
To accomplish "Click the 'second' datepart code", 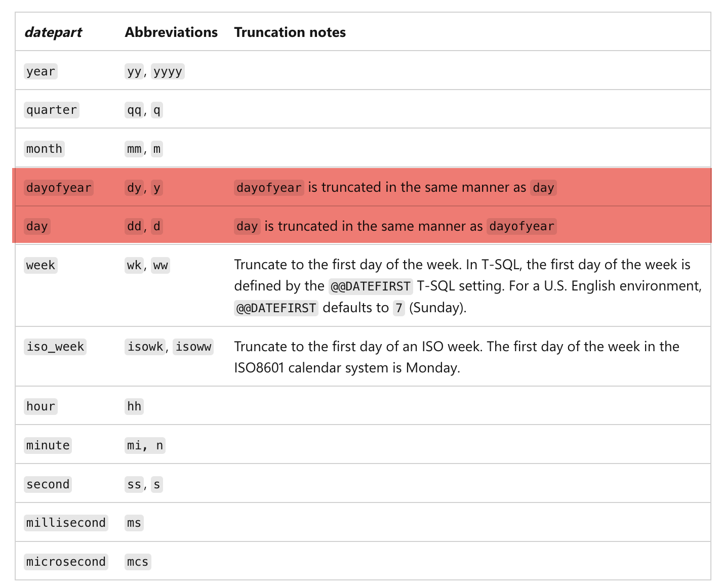I will 48,484.
